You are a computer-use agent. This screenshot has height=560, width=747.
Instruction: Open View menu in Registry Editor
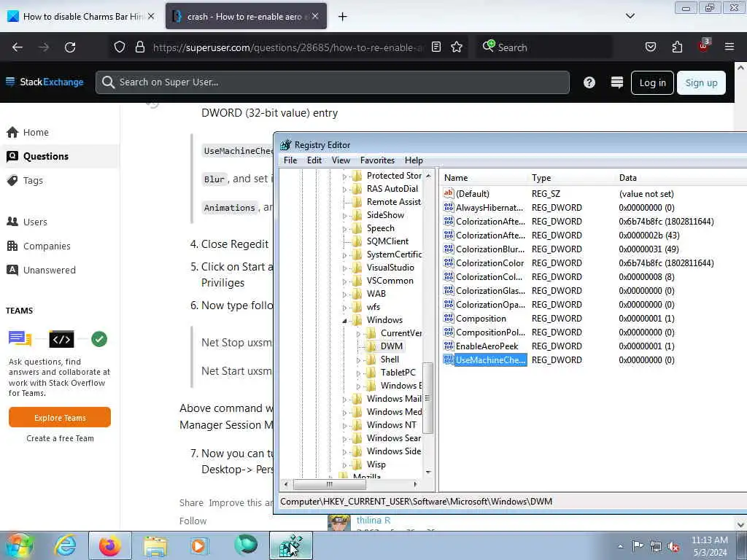pos(341,160)
